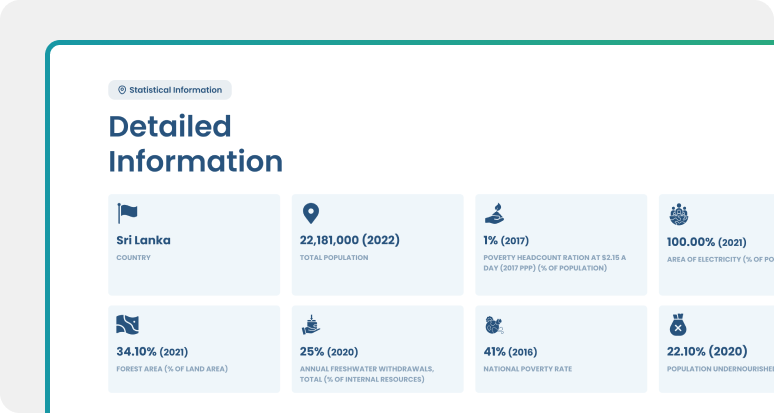Click the national poverty rate icon
Viewport: 774px width, 413px height.
tap(494, 324)
